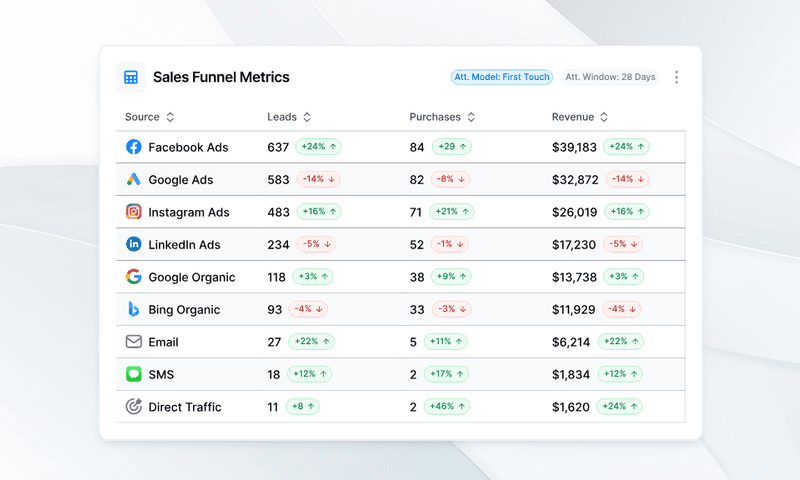Click the -3% purchases badge for Bing Organic
The image size is (800, 480).
(x=452, y=309)
